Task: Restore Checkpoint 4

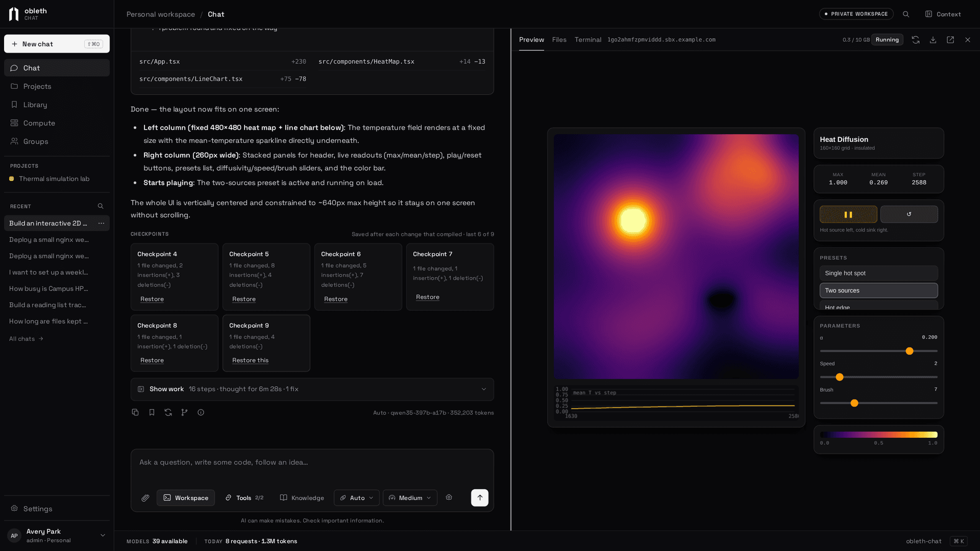Action: click(x=152, y=299)
